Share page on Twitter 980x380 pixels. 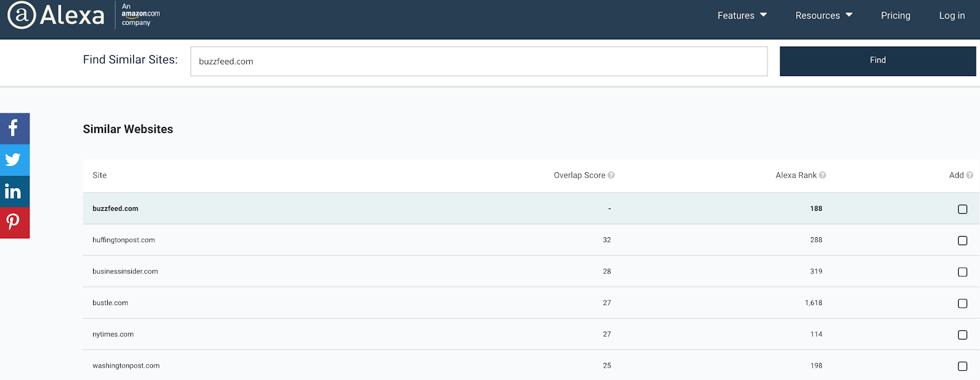click(x=15, y=160)
